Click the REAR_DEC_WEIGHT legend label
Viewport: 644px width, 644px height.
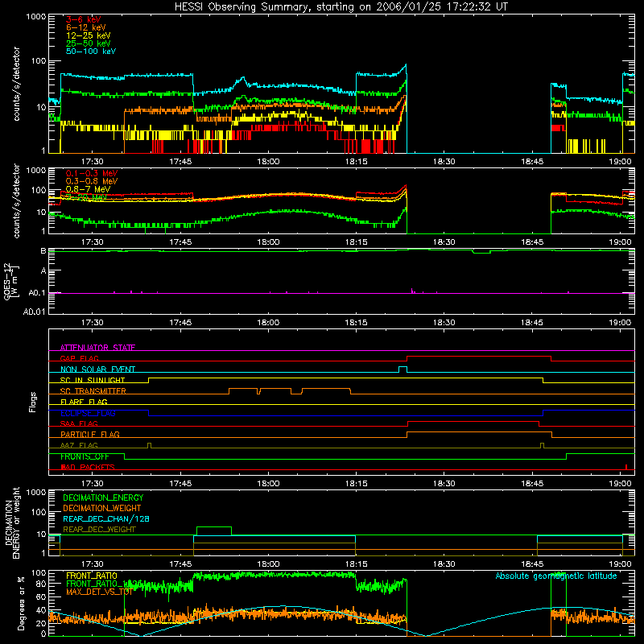tap(99, 530)
